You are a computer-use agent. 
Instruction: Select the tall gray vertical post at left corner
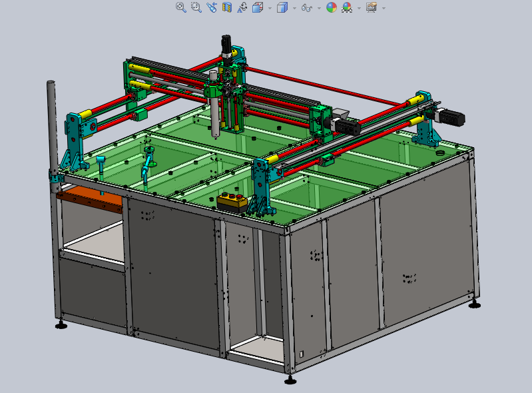click(x=51, y=123)
